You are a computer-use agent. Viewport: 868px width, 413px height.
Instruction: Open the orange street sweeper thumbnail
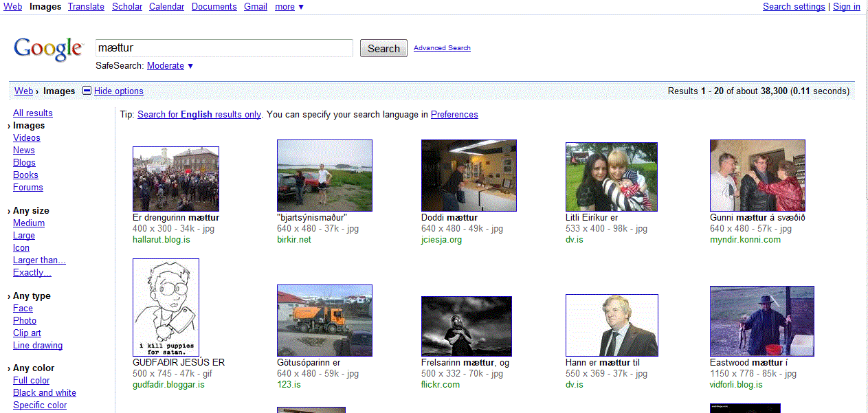pyautogui.click(x=324, y=320)
